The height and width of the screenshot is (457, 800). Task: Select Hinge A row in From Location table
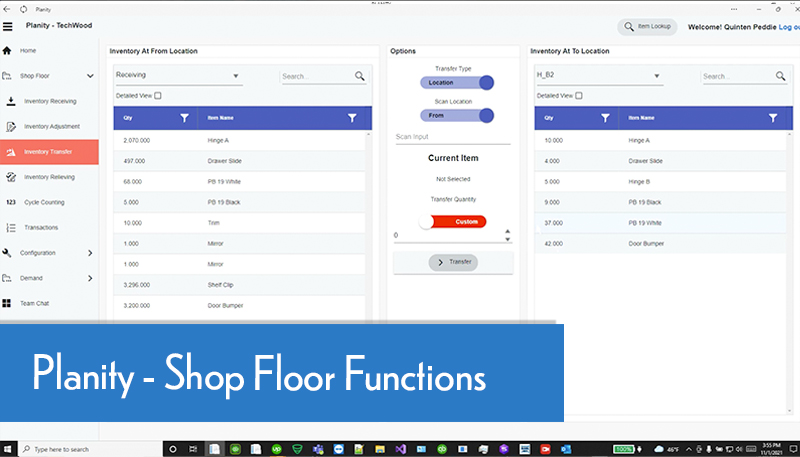coord(239,140)
